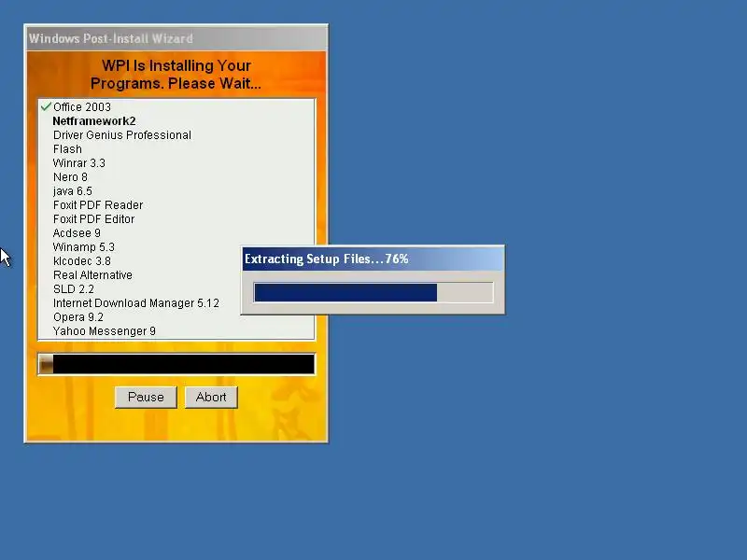Image resolution: width=747 pixels, height=560 pixels.
Task: Select the Opera 9.2 entry
Action: point(78,317)
